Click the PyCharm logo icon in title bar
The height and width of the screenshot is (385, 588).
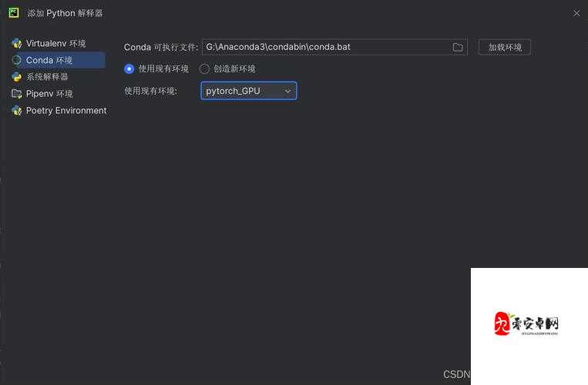pos(14,13)
